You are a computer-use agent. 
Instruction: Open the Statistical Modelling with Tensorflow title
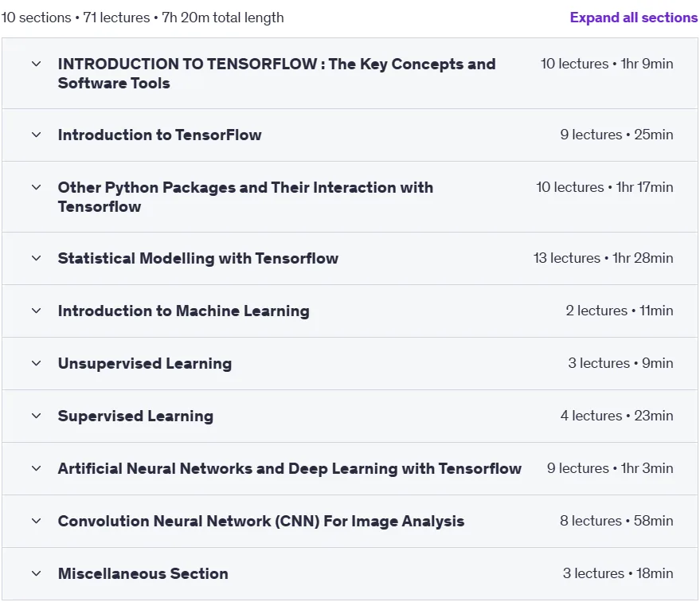tap(198, 258)
